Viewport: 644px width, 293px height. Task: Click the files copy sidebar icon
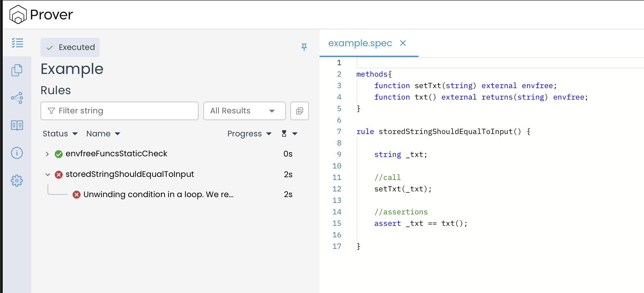pyautogui.click(x=17, y=70)
